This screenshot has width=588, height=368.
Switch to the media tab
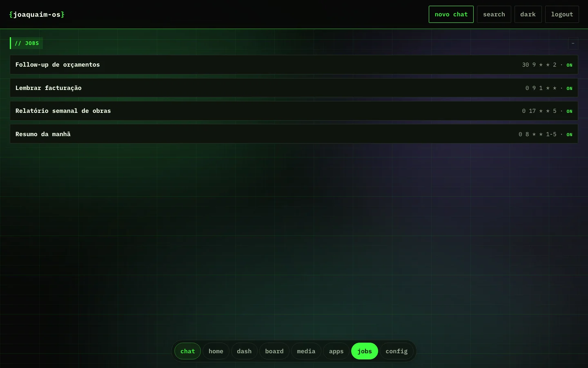tap(306, 351)
